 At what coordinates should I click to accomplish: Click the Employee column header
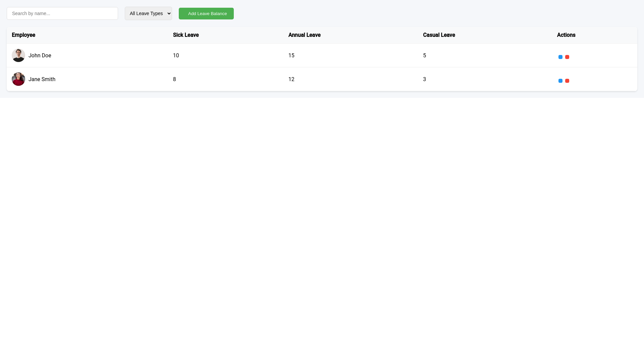pyautogui.click(x=23, y=35)
